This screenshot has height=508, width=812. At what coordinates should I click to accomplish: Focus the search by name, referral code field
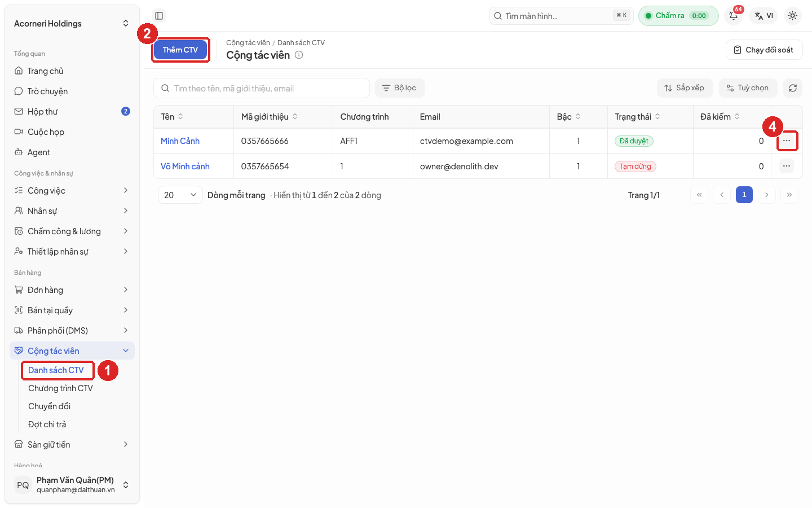point(262,88)
